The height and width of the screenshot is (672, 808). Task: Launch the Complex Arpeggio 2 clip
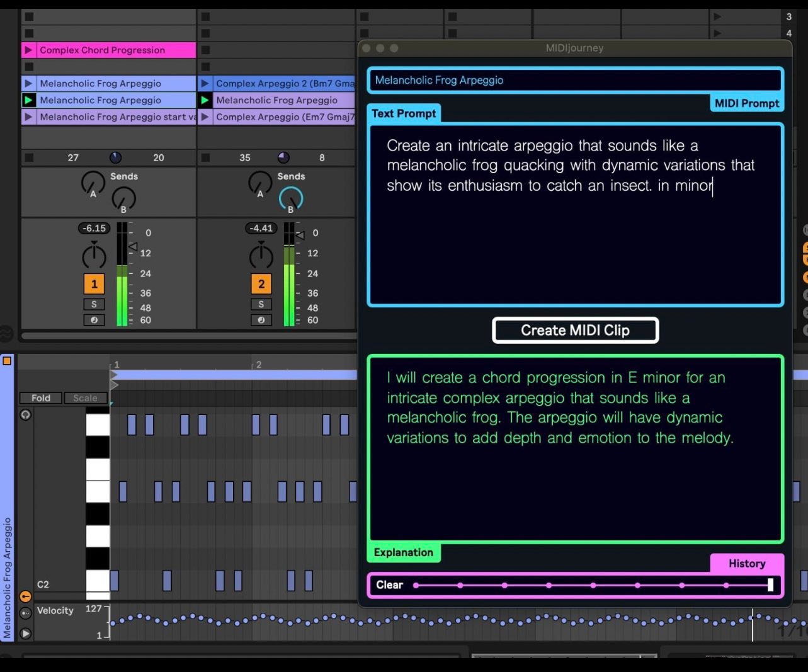point(205,83)
